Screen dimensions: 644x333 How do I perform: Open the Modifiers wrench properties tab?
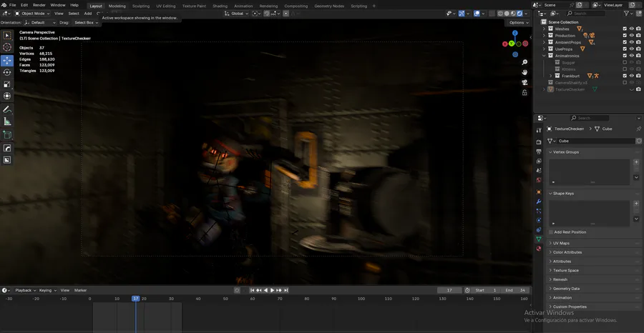click(x=539, y=202)
